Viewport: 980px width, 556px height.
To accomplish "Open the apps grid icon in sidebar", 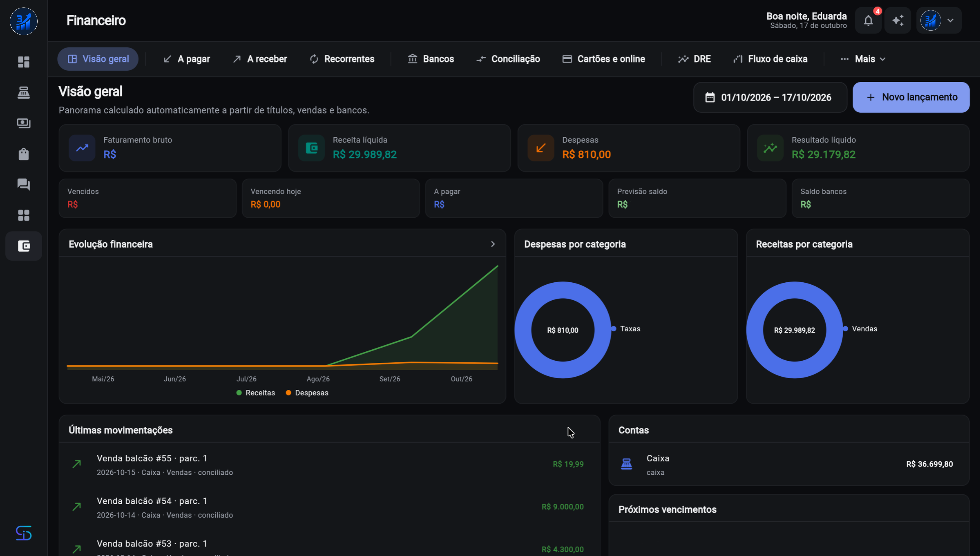I will (24, 215).
